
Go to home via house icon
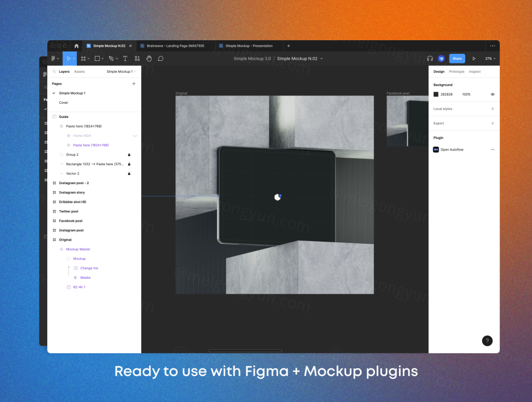(x=77, y=46)
